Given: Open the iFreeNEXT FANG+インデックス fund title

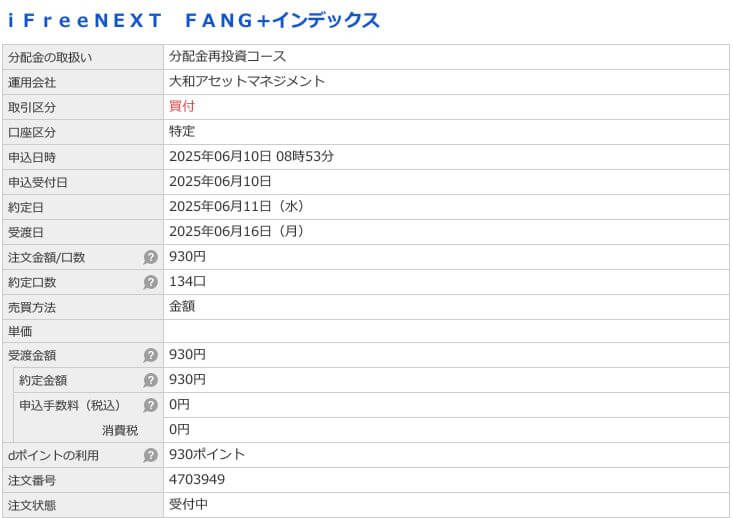Looking at the screenshot, I should pyautogui.click(x=194, y=21).
